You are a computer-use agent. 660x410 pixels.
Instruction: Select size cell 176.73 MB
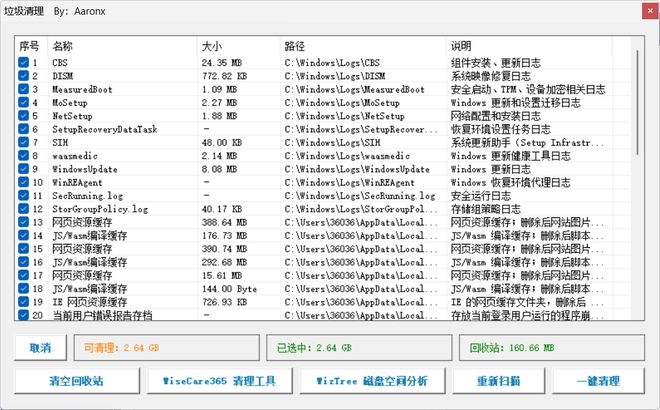(x=224, y=236)
